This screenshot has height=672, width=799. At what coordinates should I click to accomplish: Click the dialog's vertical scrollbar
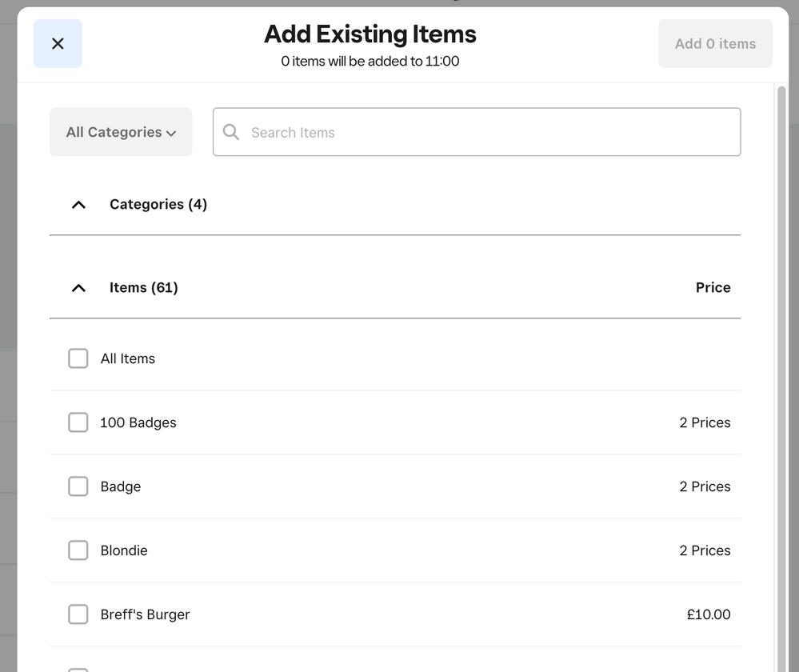pyautogui.click(x=781, y=320)
